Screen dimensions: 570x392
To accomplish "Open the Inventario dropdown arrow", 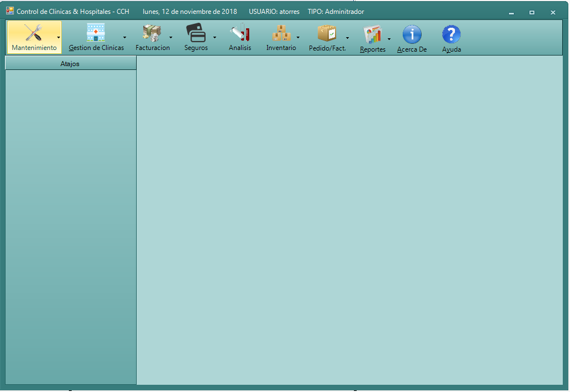I will tap(298, 38).
